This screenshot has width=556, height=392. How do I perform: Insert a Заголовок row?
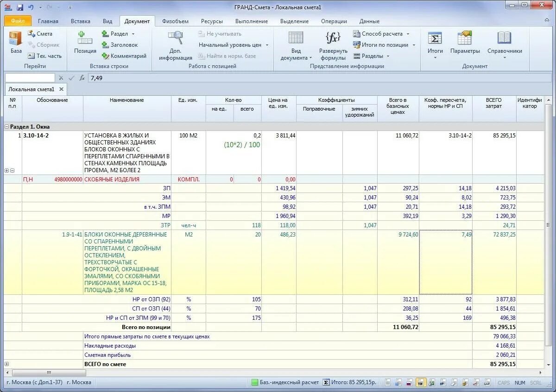120,45
